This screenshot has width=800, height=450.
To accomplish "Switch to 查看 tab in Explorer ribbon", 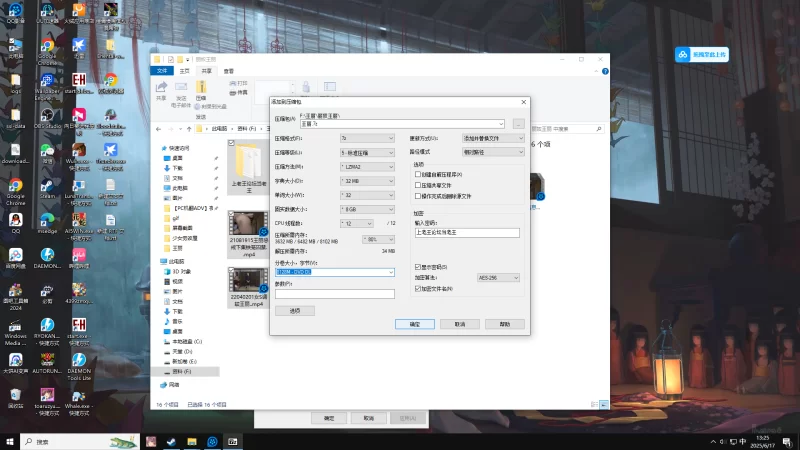I will (229, 71).
